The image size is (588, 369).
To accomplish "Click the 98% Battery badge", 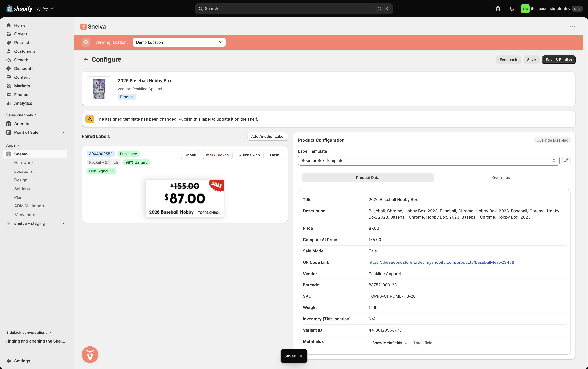I will 136,162.
